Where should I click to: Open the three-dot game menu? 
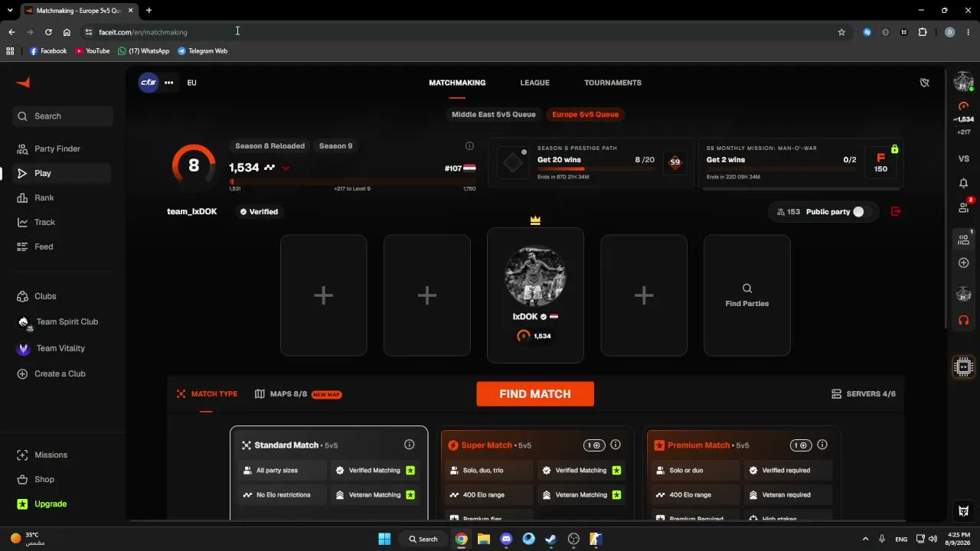tap(169, 83)
